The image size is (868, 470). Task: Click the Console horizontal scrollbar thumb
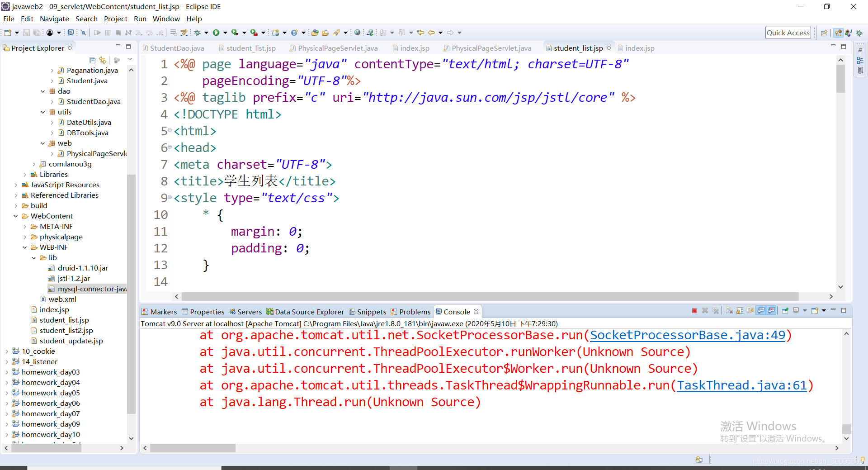(x=193, y=448)
